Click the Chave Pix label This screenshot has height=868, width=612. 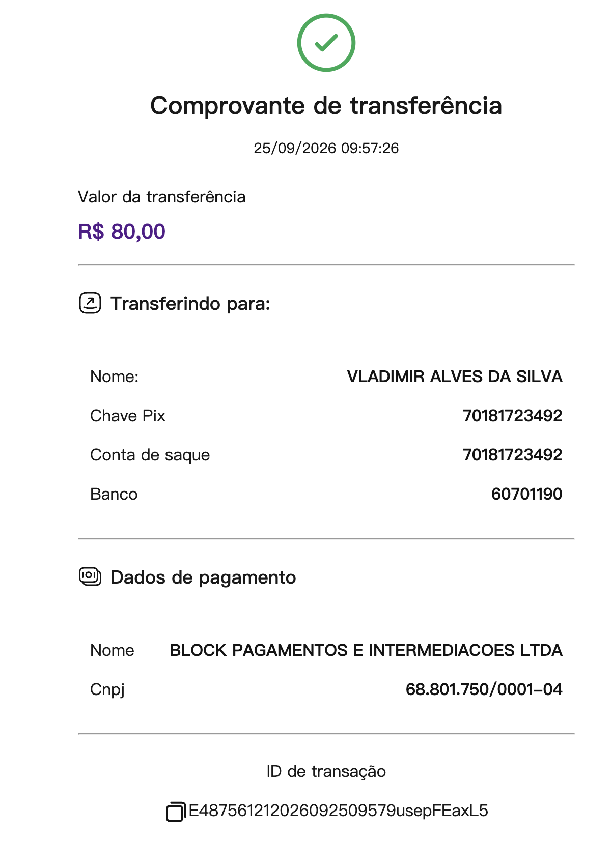pos(128,416)
